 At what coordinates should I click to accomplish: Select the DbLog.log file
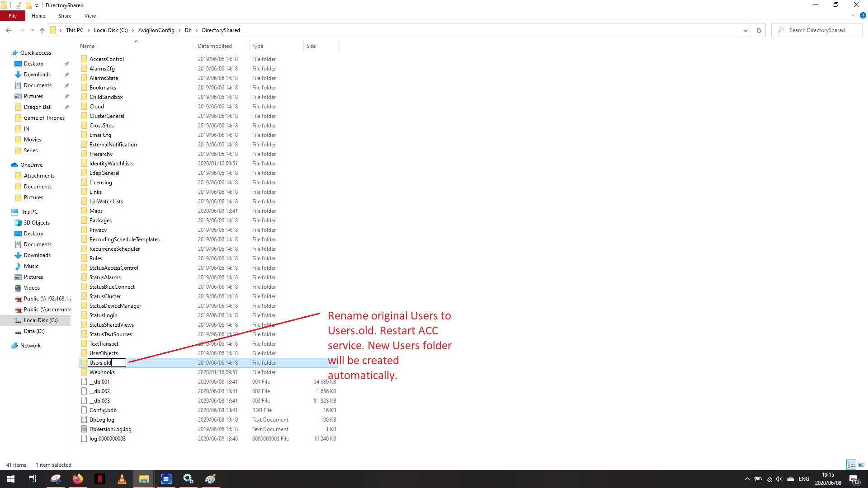pyautogui.click(x=102, y=420)
